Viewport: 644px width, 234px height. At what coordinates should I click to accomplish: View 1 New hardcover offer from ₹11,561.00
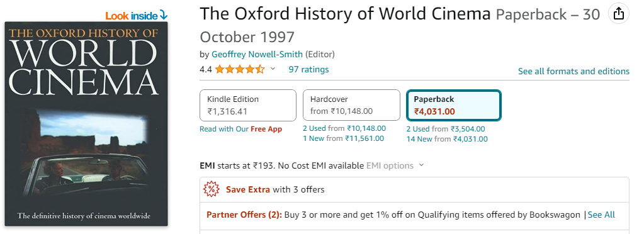(343, 138)
